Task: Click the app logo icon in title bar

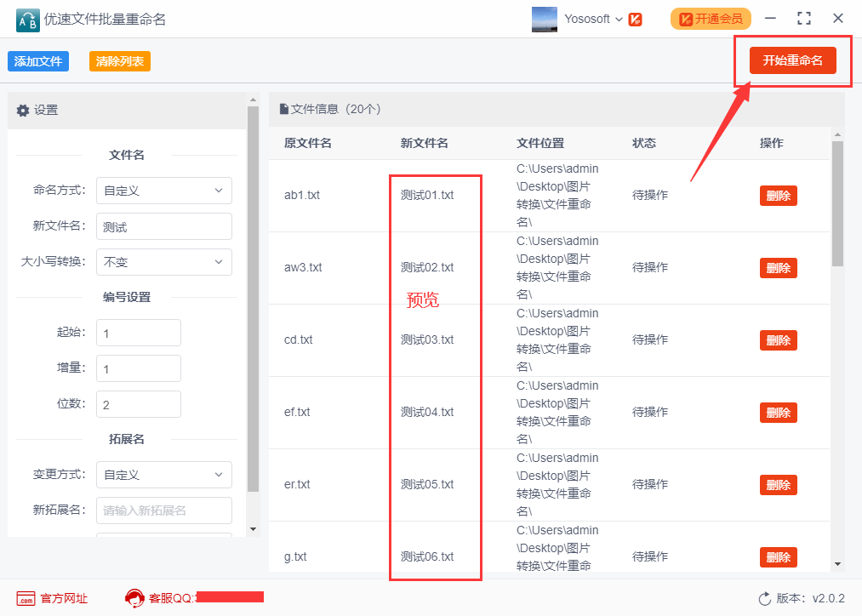Action: (27, 19)
